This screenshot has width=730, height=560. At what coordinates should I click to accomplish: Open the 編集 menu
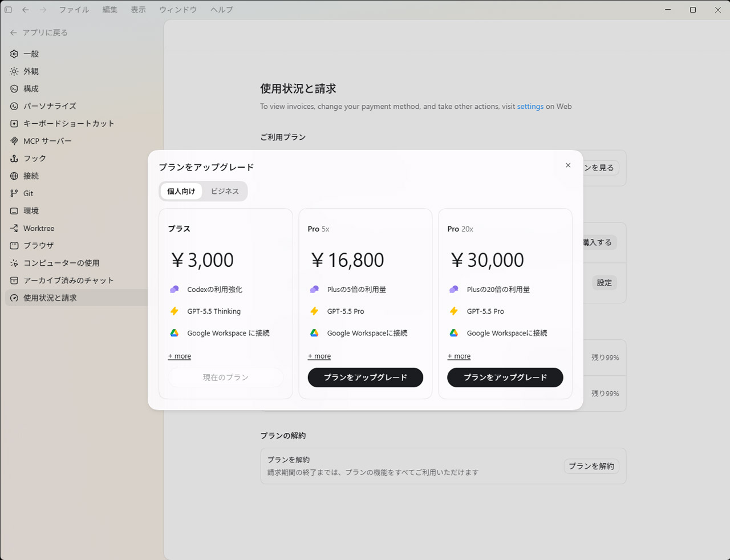coord(110,10)
